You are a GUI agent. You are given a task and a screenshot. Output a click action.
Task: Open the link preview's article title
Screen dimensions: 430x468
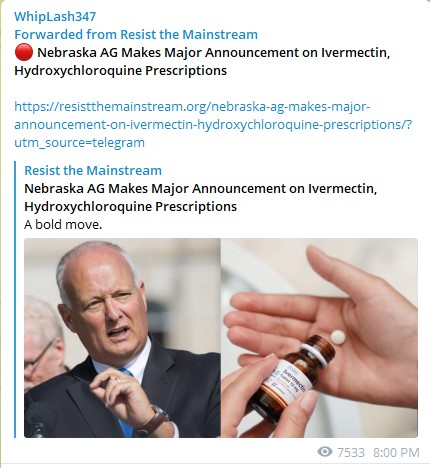200,197
